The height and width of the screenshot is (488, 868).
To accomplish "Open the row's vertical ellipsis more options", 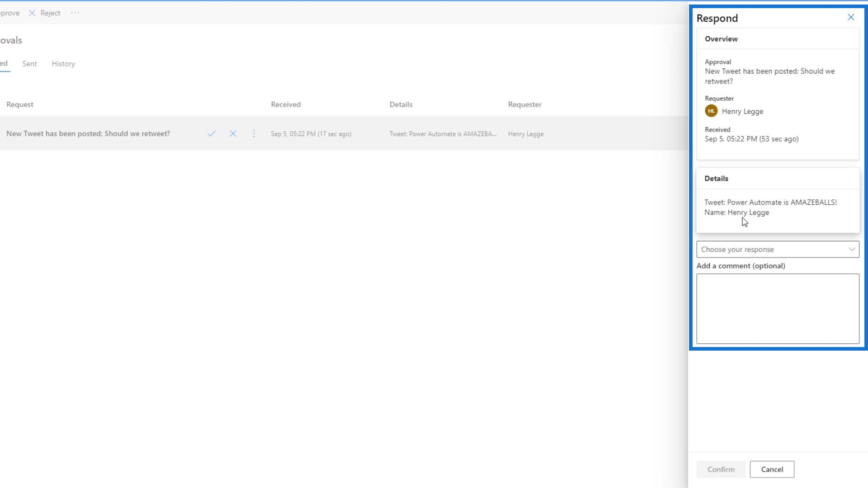I will tap(254, 134).
